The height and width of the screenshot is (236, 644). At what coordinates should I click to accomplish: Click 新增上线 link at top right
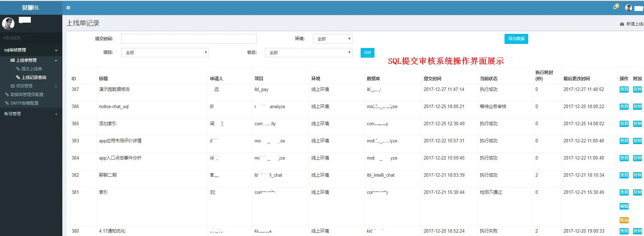tap(632, 24)
